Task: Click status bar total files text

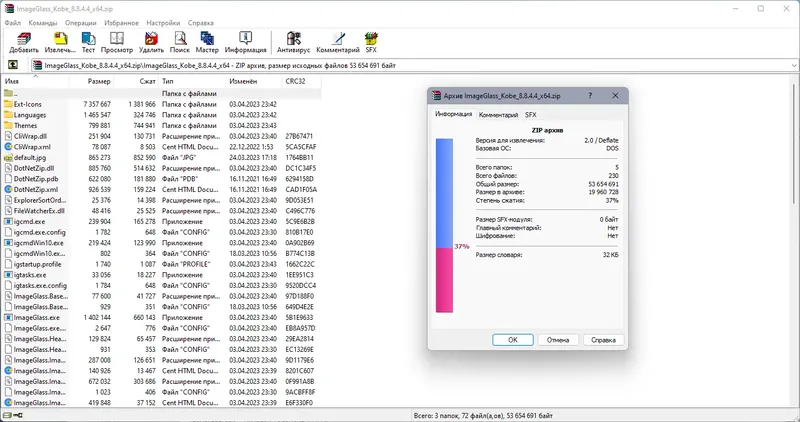Action: pyautogui.click(x=483, y=415)
